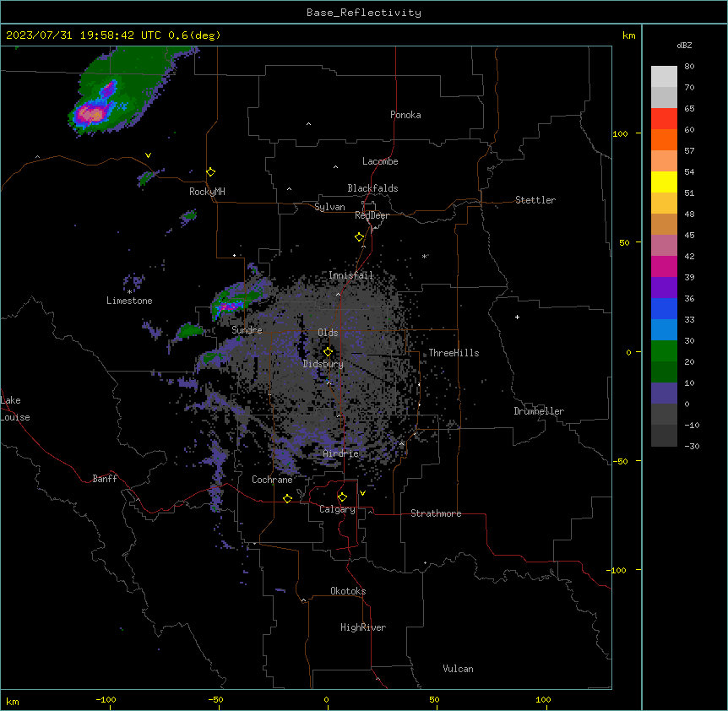Select the Banff label
728x711 pixels.
coord(105,479)
